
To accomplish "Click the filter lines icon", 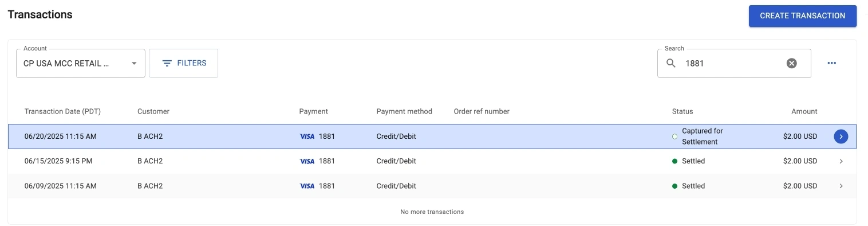I will click(167, 63).
